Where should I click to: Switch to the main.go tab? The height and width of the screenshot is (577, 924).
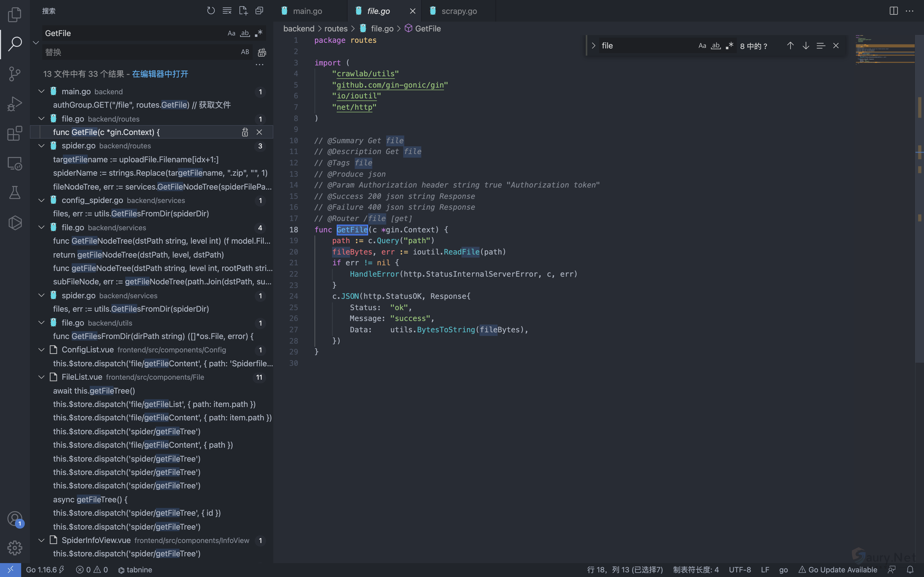pyautogui.click(x=307, y=11)
